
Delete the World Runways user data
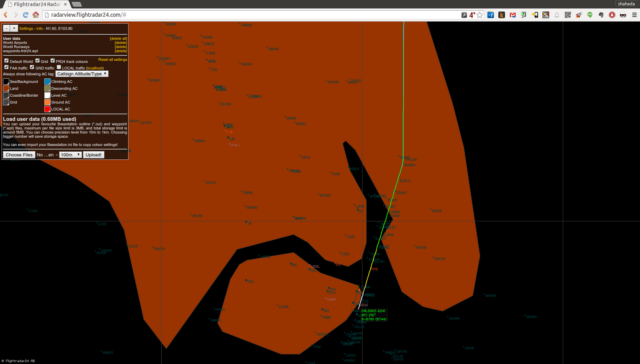[x=121, y=47]
